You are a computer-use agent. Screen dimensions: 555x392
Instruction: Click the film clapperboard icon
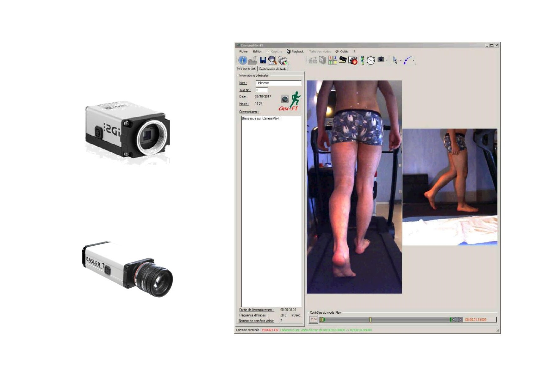[343, 60]
